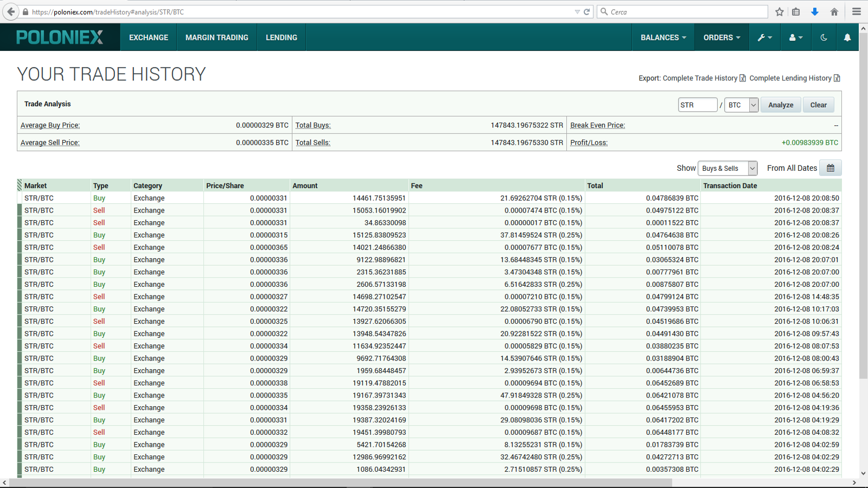Export Complete Lending History
Image resolution: width=868 pixels, height=488 pixels.
coord(795,78)
